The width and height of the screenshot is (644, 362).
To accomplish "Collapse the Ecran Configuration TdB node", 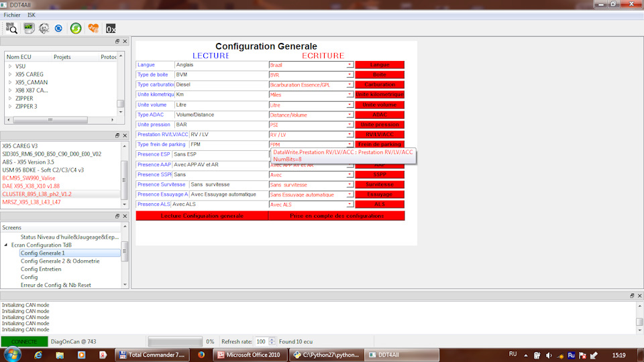I will 6,245.
